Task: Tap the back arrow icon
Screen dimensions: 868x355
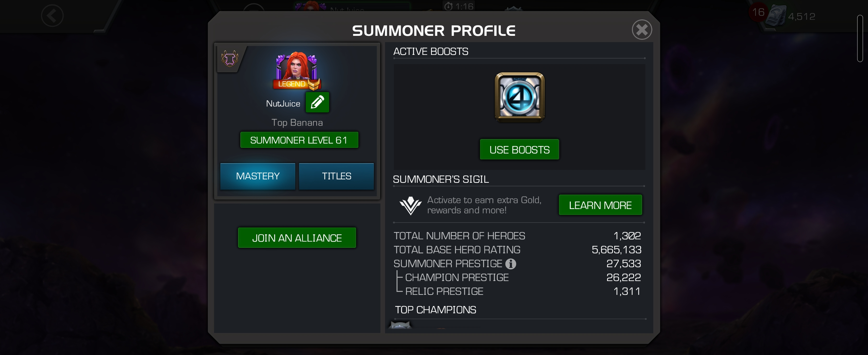Action: point(52,15)
